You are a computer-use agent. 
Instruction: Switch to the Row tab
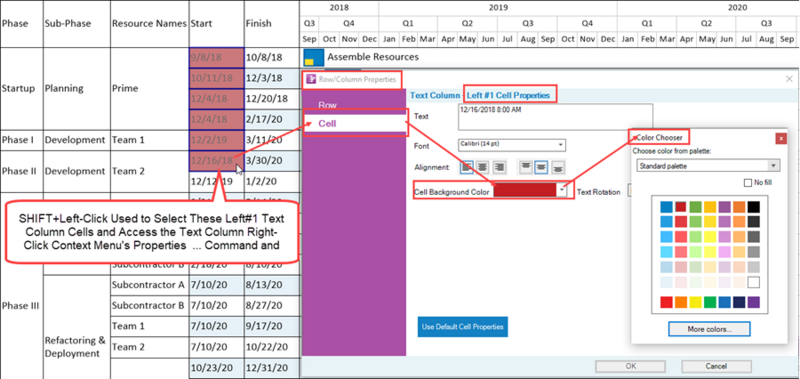pos(328,105)
